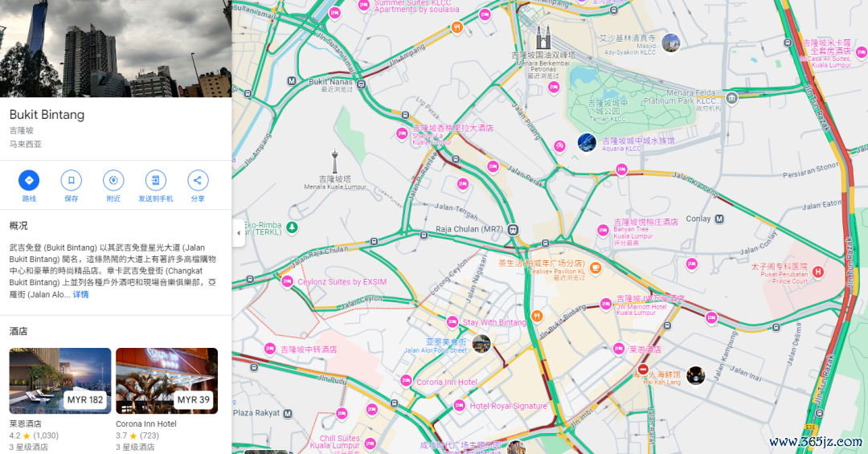
Task: Click the Prince Court hospital H marker
Action: point(818,272)
